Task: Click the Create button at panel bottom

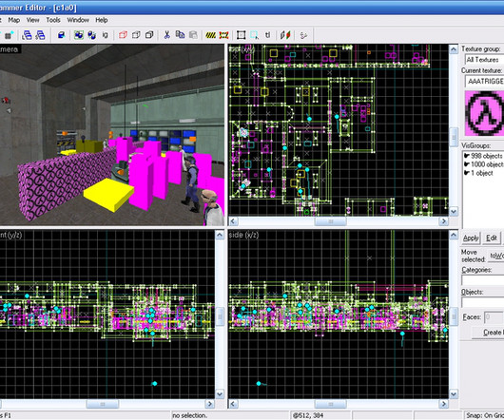Action: tap(488, 333)
